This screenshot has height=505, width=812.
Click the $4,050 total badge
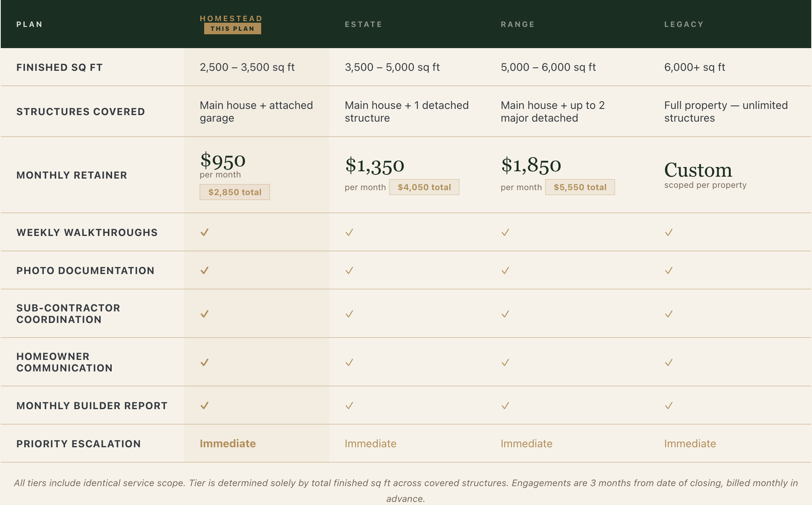(x=424, y=187)
